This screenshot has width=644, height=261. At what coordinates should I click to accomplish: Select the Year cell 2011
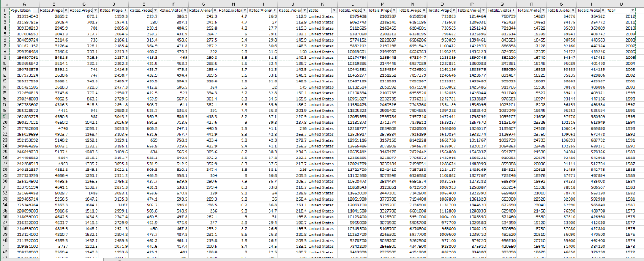(x=621, y=21)
